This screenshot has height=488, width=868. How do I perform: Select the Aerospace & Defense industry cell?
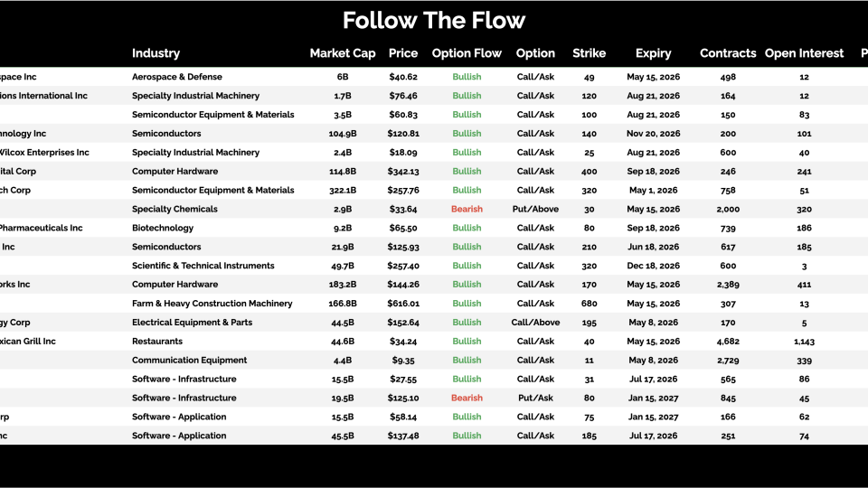coord(177,77)
